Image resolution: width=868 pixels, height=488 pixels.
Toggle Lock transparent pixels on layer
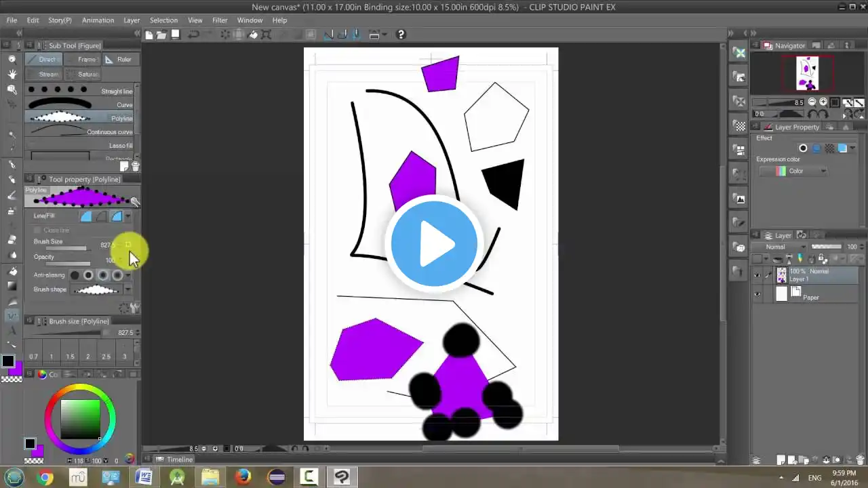coord(823,259)
